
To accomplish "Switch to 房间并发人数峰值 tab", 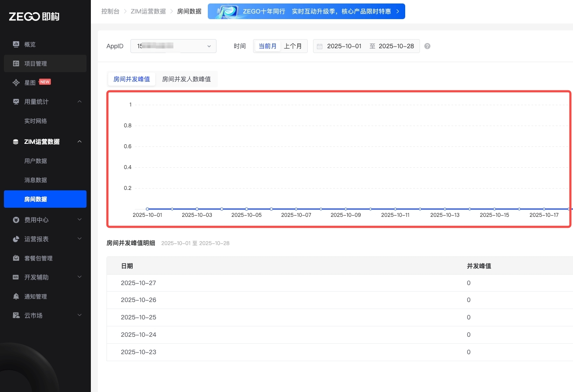I will tap(186, 79).
